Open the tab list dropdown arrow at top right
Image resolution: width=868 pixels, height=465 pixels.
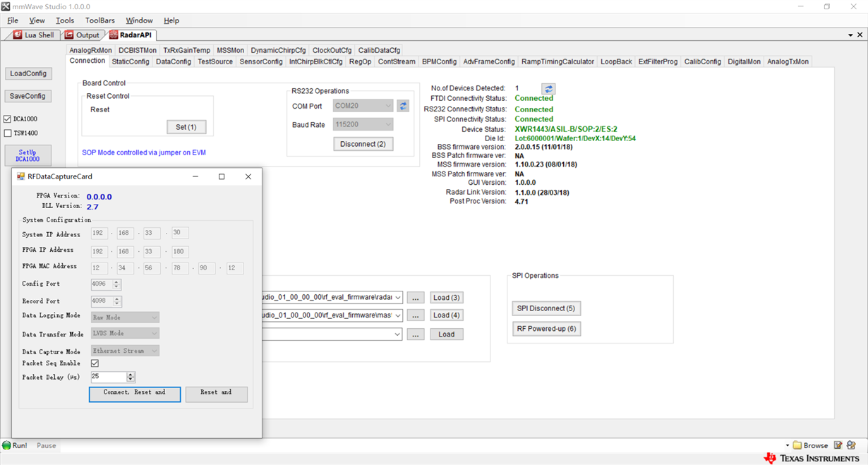[x=850, y=35]
